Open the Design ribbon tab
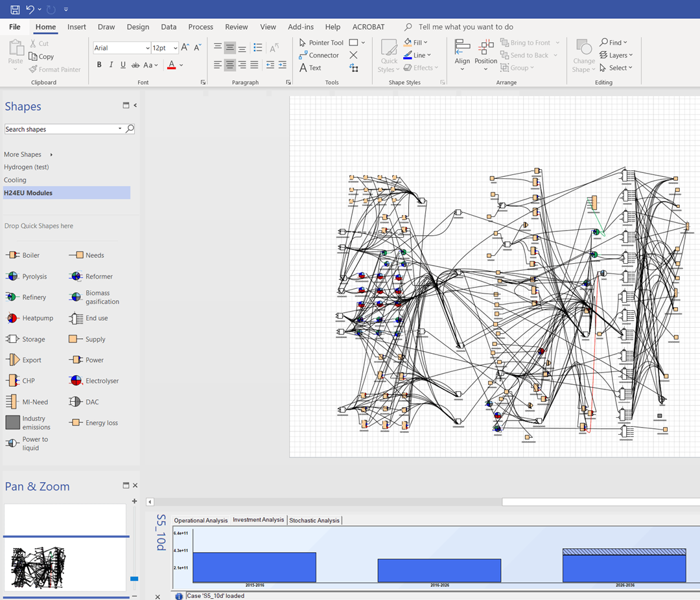Screen dimensions: 700x600 click(137, 27)
